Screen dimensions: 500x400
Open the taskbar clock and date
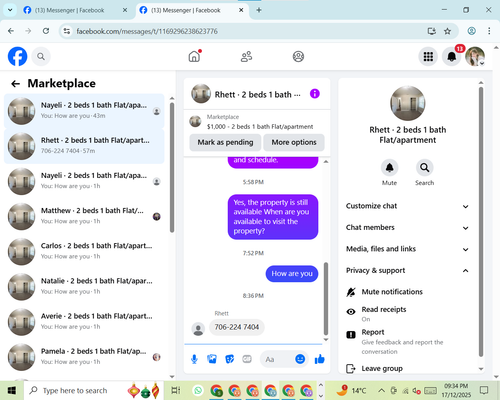pos(456,390)
